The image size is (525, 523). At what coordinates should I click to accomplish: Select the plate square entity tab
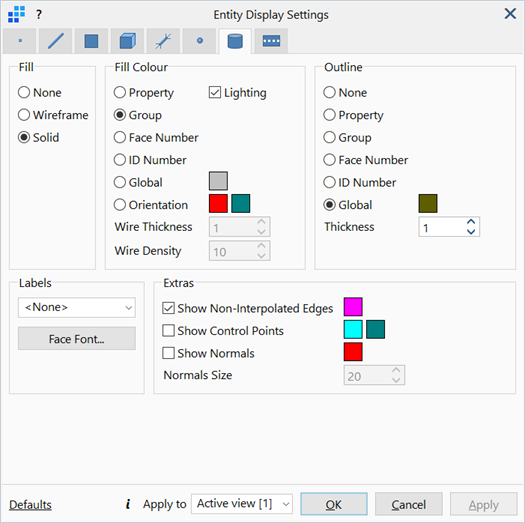[91, 41]
